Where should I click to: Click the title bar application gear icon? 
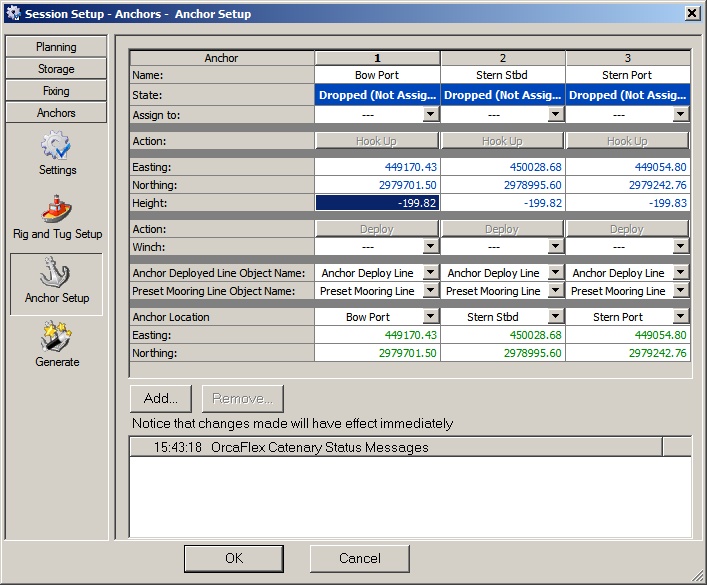pyautogui.click(x=12, y=13)
